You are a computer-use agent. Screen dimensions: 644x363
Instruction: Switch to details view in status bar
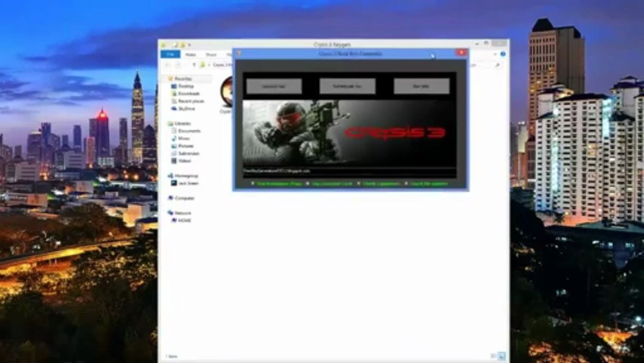click(493, 356)
